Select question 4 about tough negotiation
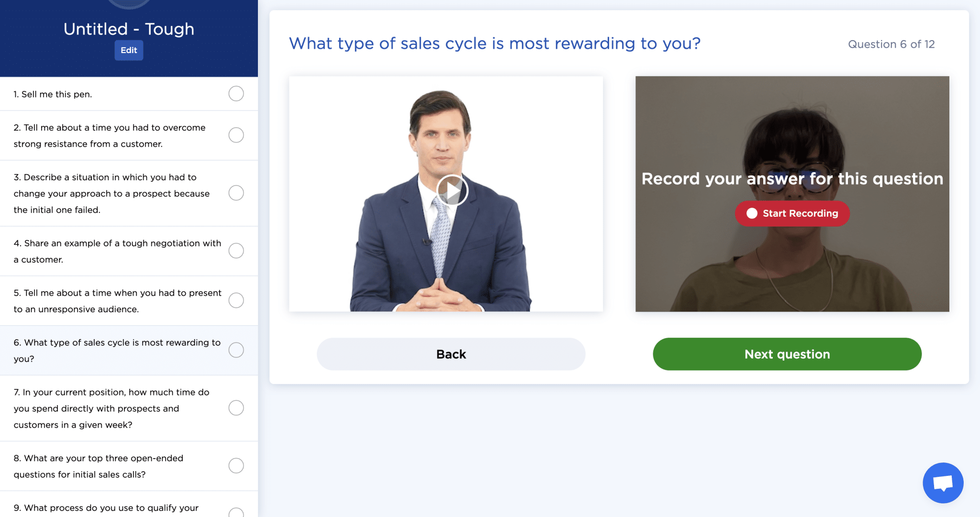 point(117,251)
